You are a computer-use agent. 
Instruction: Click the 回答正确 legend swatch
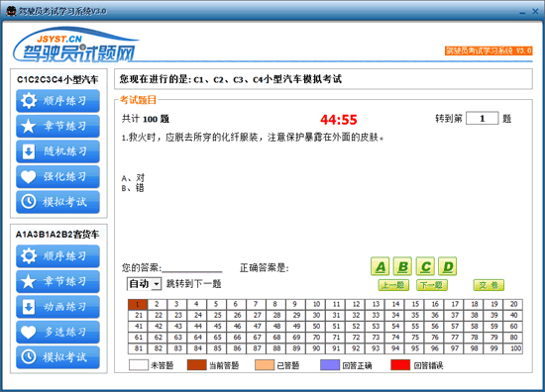coord(330,365)
